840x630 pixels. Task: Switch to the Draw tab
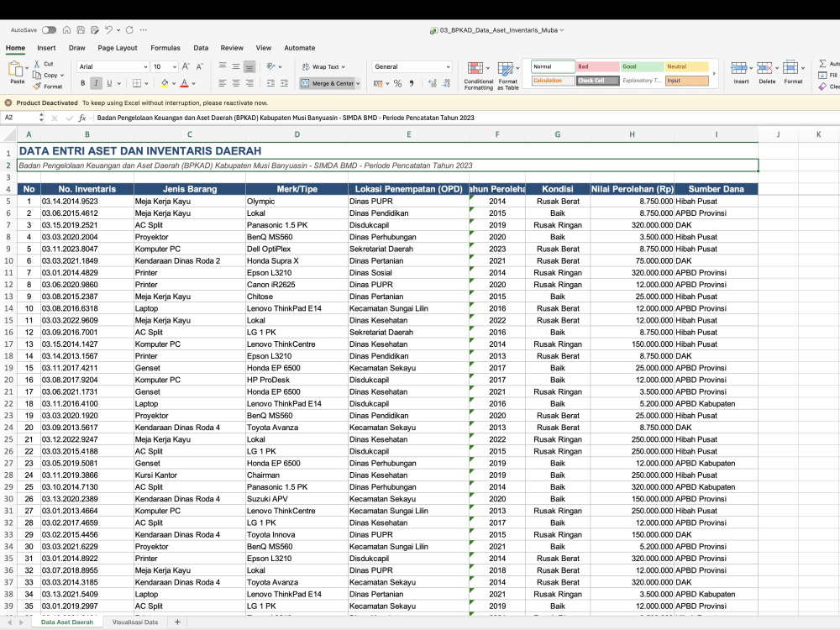(x=77, y=48)
